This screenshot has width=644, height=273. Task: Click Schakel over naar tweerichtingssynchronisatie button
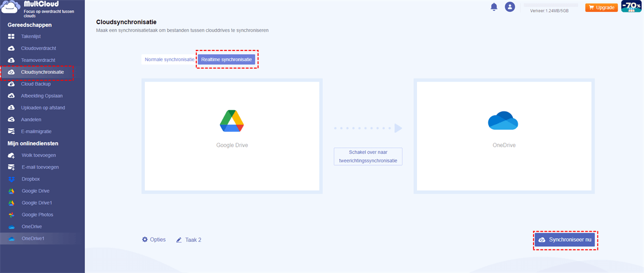368,156
